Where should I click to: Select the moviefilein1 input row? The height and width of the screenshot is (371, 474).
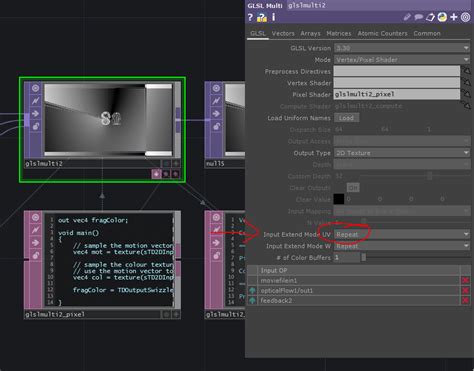pyautogui.click(x=358, y=280)
